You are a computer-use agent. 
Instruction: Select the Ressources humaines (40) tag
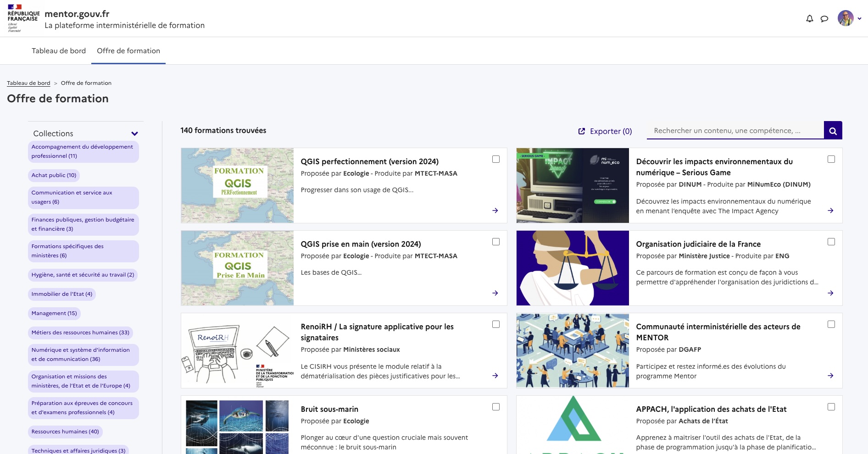pos(65,432)
